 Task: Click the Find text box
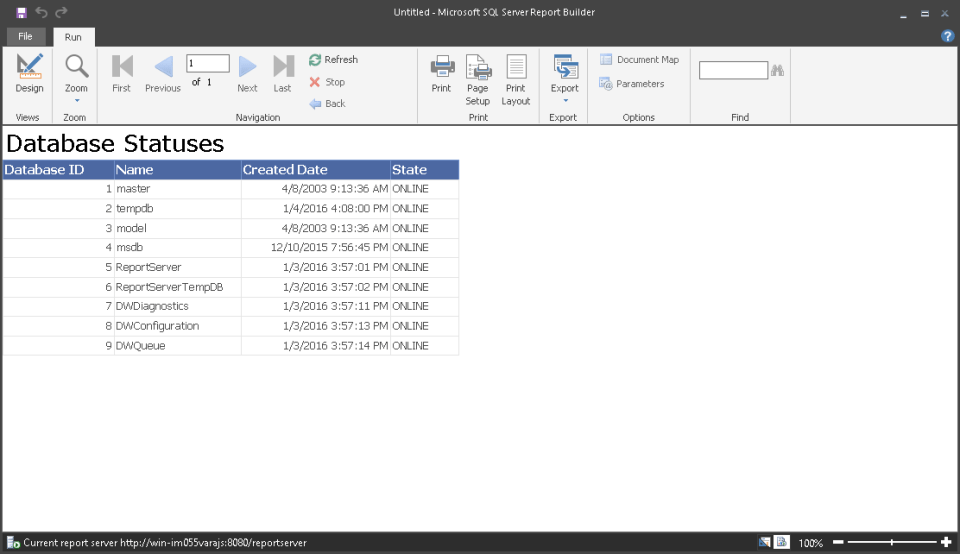click(x=733, y=70)
